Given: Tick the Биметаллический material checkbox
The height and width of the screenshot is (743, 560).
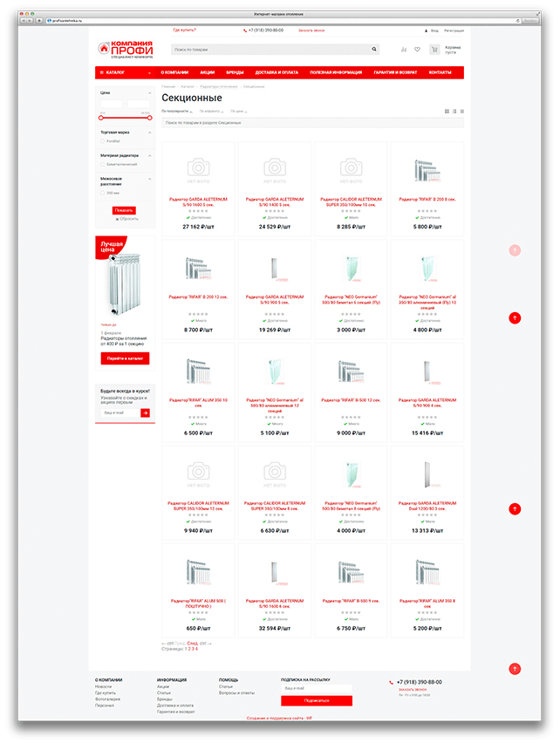Looking at the screenshot, I should click(x=102, y=165).
